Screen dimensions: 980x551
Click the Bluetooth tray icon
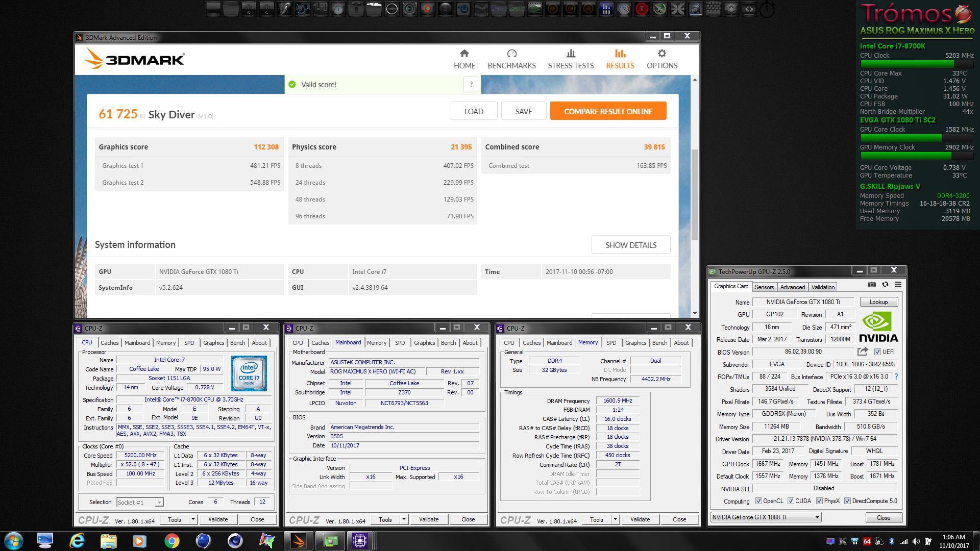click(892, 541)
